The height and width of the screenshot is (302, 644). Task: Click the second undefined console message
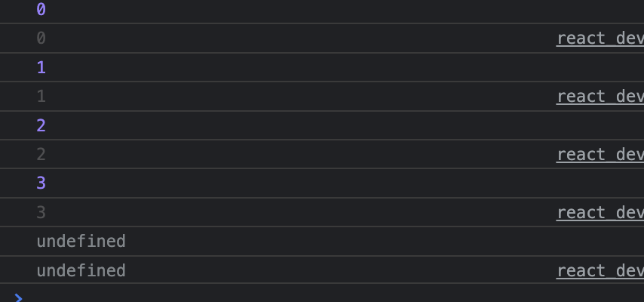click(81, 271)
